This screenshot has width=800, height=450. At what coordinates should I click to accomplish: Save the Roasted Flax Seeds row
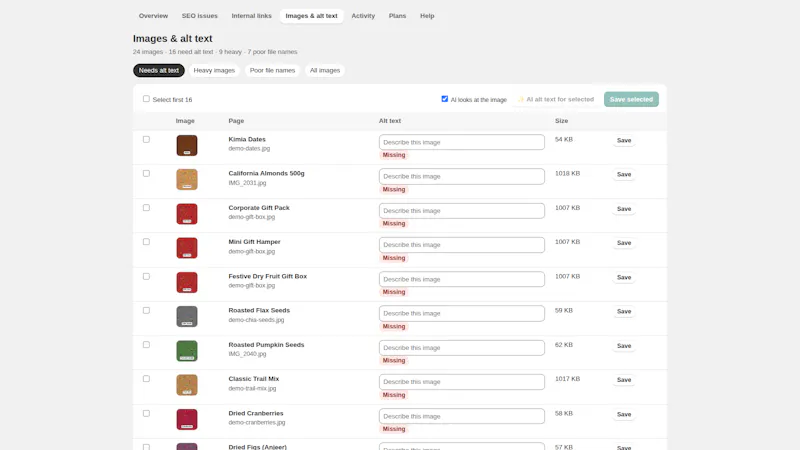(624, 311)
